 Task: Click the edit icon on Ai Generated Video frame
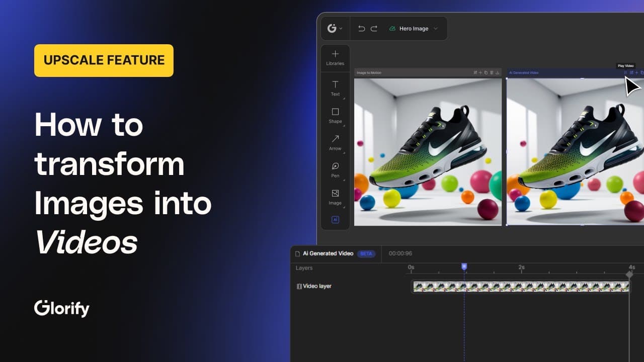(631, 72)
